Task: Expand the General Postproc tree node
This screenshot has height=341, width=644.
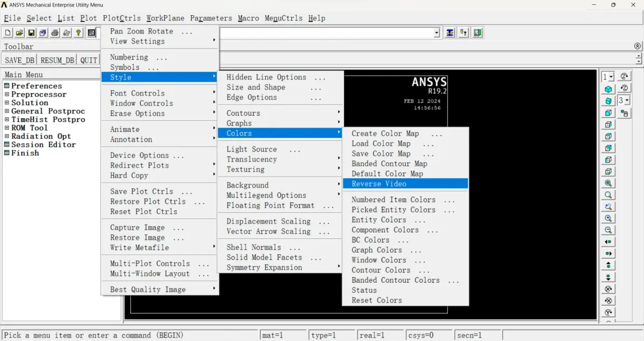Action: [6, 111]
